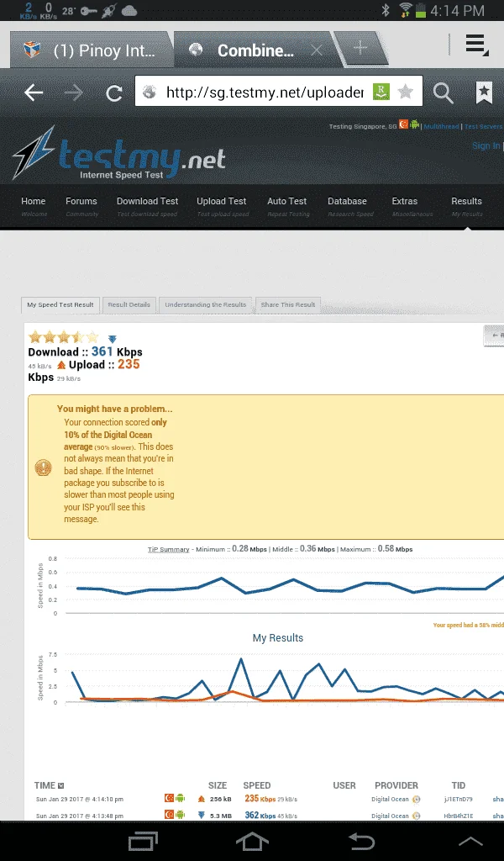
Task: Click download arrow icon in 5.3 MB row
Action: pyautogui.click(x=202, y=816)
